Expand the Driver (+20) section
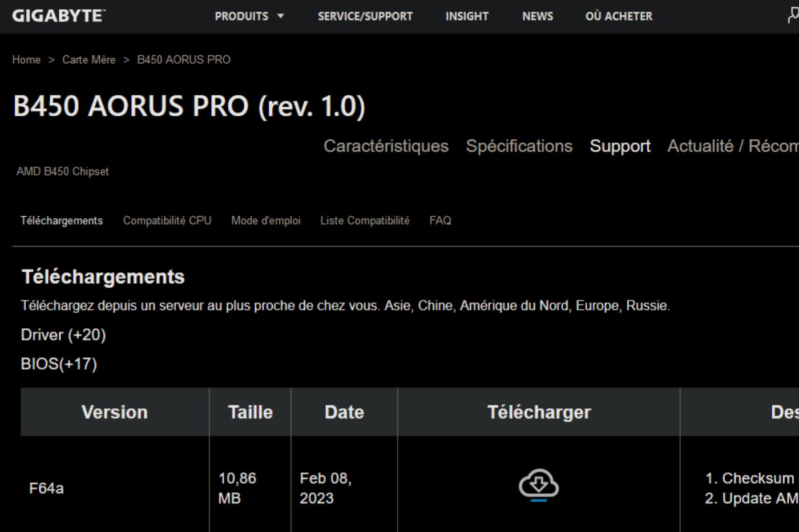 [63, 334]
